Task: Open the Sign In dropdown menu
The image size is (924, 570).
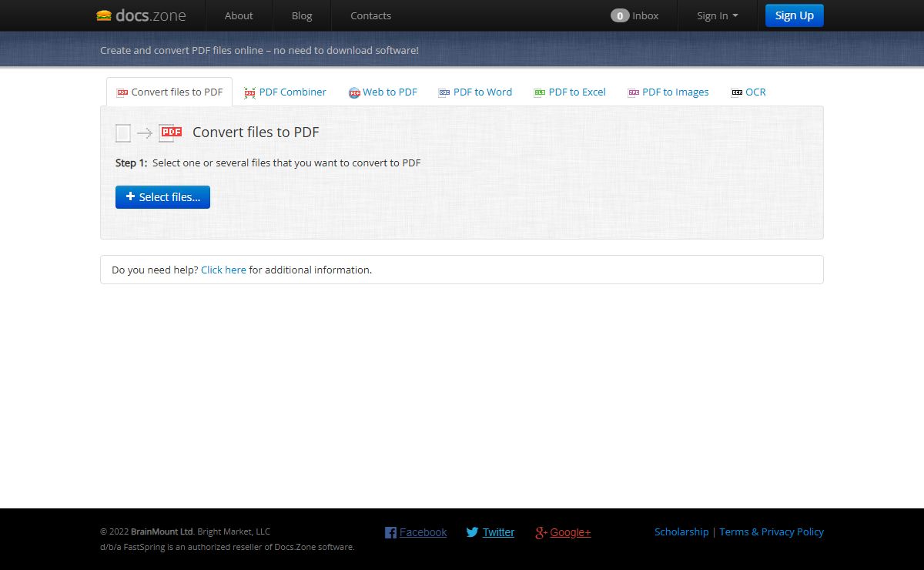Action: click(717, 15)
